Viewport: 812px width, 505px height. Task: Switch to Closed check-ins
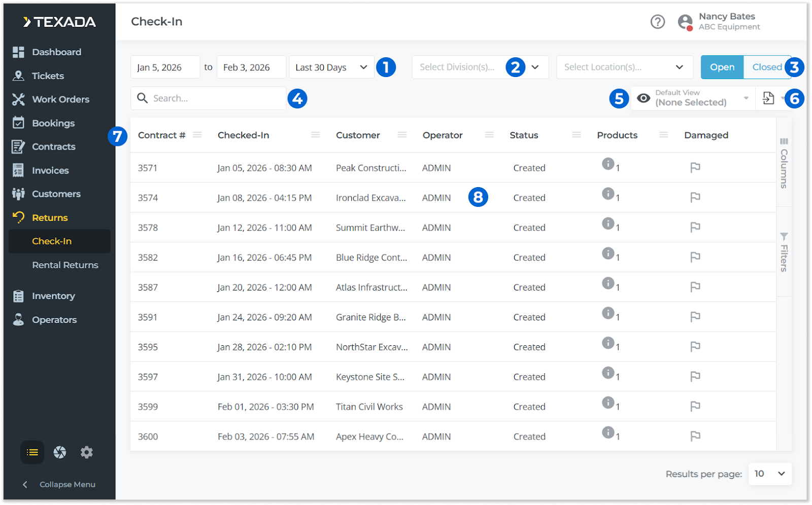click(x=767, y=67)
